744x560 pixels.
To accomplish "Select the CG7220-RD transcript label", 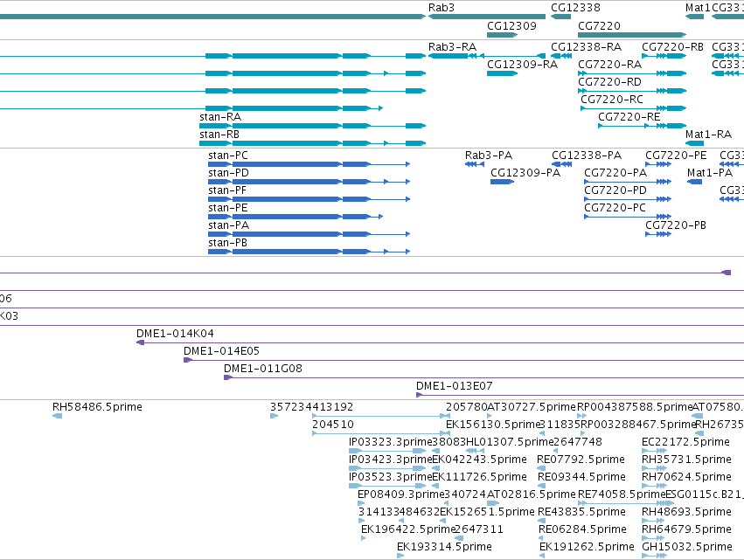I will 609,82.
